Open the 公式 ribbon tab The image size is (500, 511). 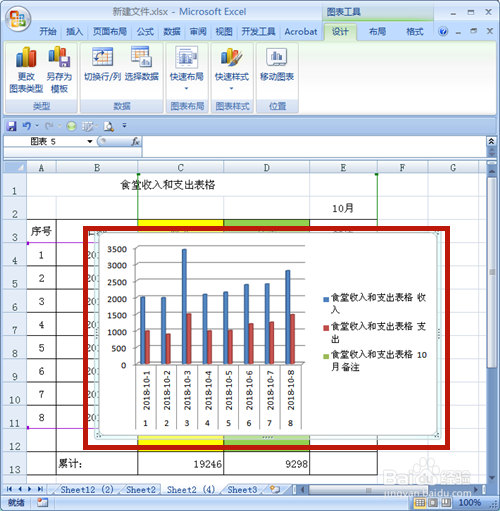145,32
